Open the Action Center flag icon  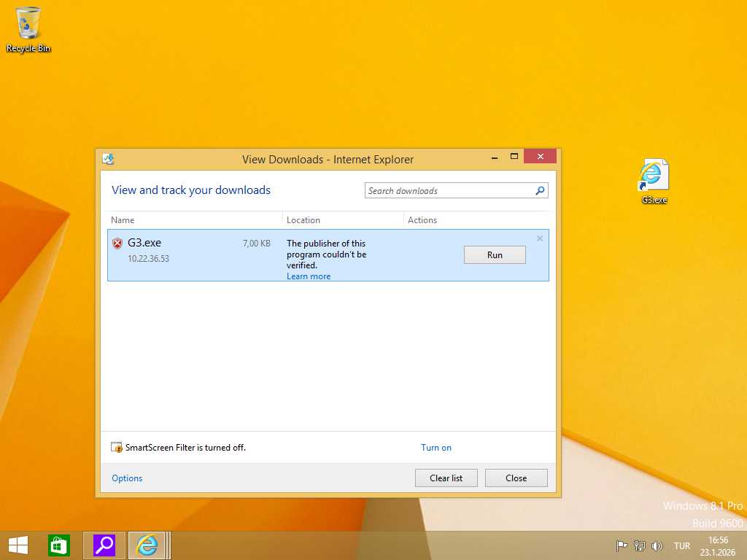(x=622, y=545)
